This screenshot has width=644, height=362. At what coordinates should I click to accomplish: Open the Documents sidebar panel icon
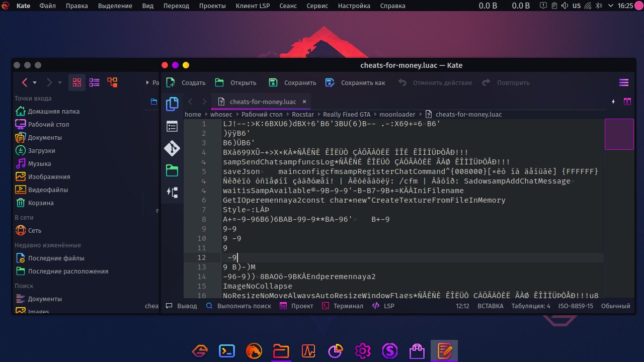[x=172, y=104]
